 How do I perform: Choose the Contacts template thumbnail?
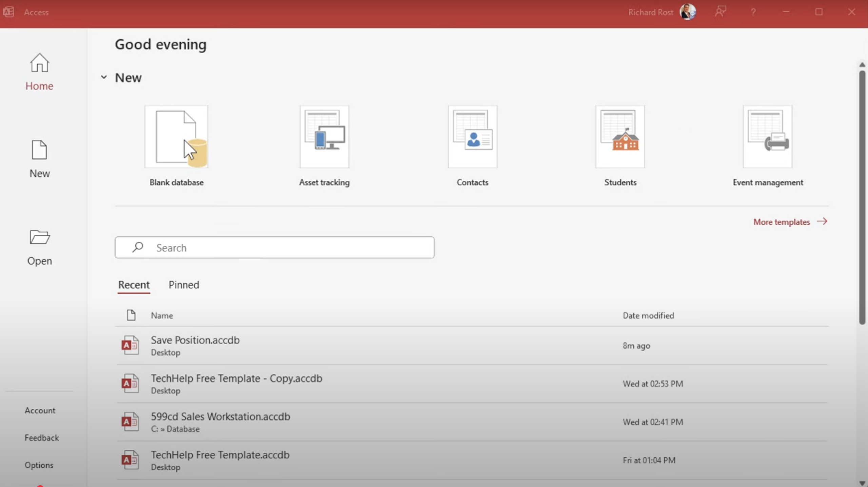pos(473,136)
